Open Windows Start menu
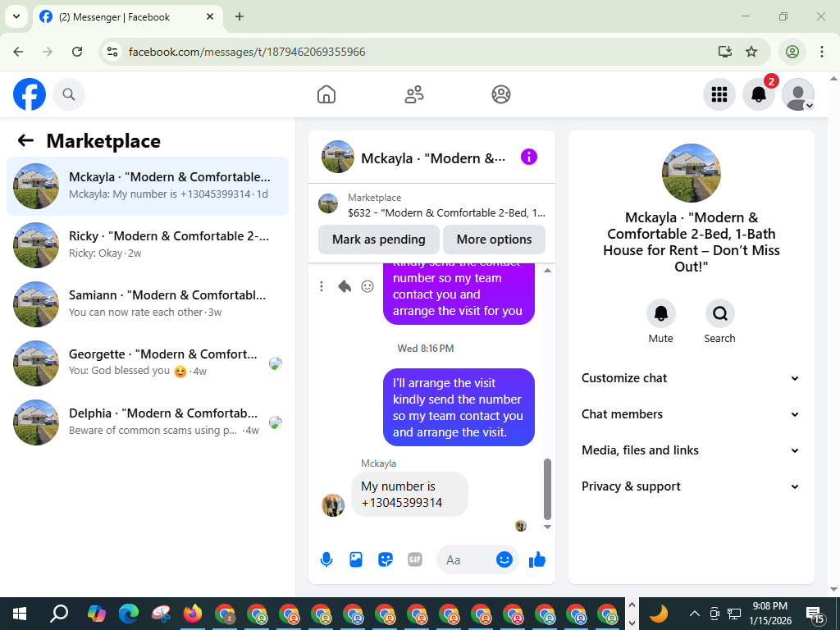Viewport: 840px width, 630px height. point(20,614)
